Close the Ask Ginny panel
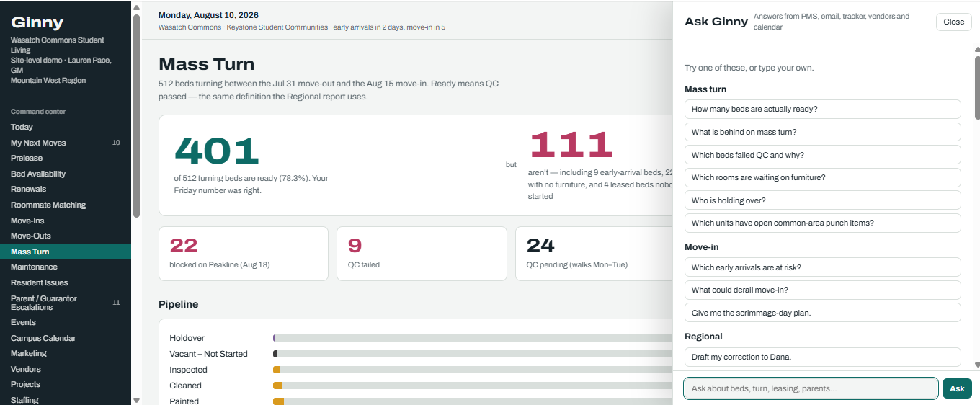 click(953, 22)
